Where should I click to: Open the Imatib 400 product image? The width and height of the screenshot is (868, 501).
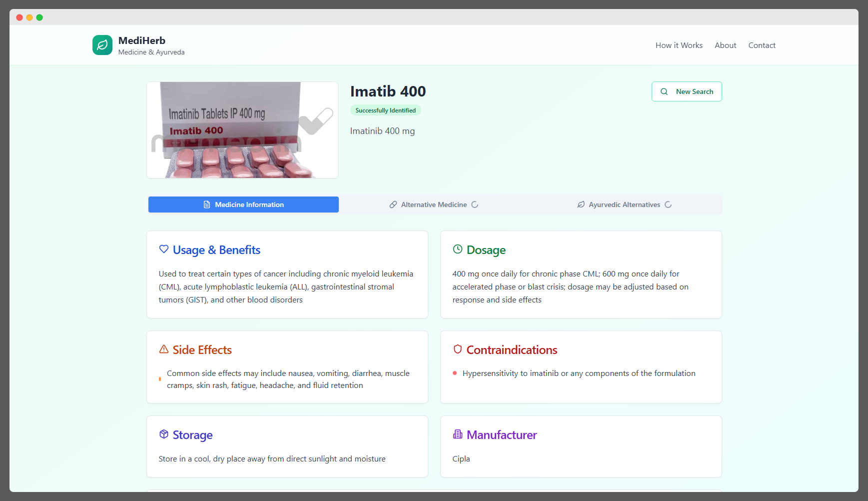(242, 130)
